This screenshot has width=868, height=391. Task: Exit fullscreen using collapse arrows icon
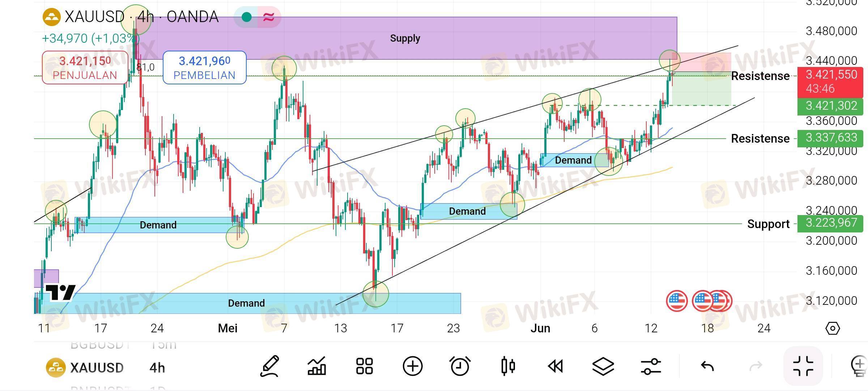803,366
